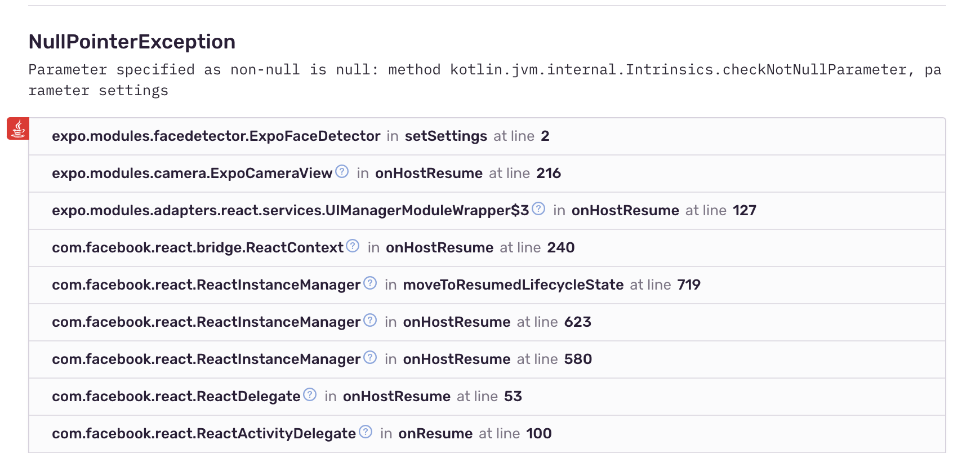
Task: Click line number 216 in the stack trace
Action: click(x=547, y=173)
